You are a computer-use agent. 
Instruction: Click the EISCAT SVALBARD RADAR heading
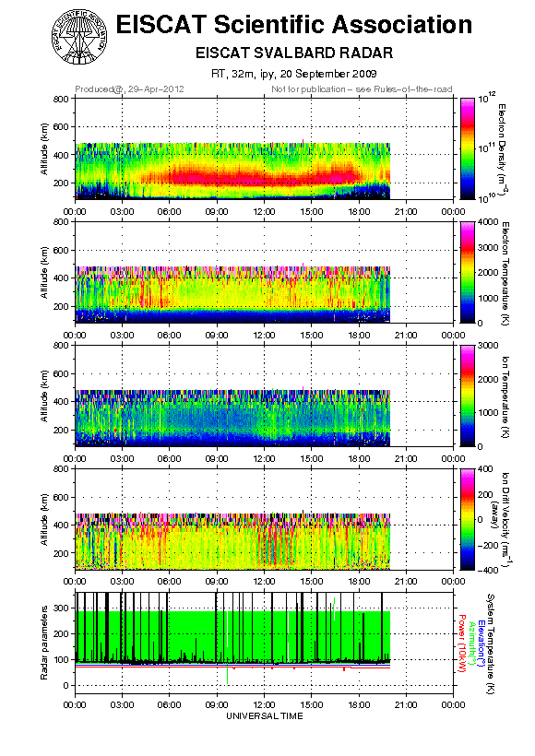pos(294,53)
